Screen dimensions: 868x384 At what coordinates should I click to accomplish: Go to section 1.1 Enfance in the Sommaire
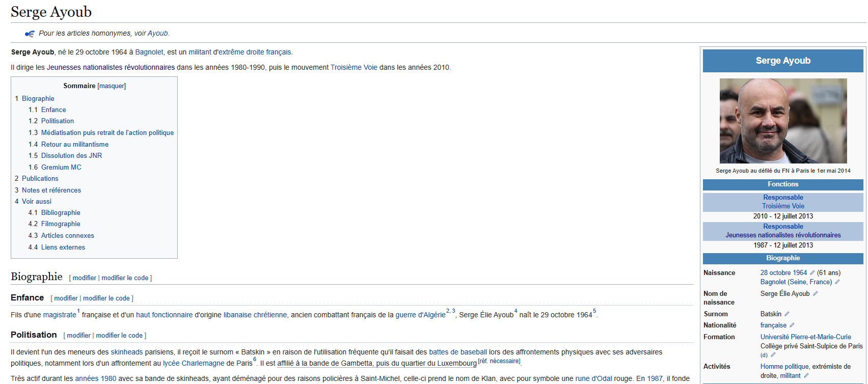pyautogui.click(x=53, y=110)
